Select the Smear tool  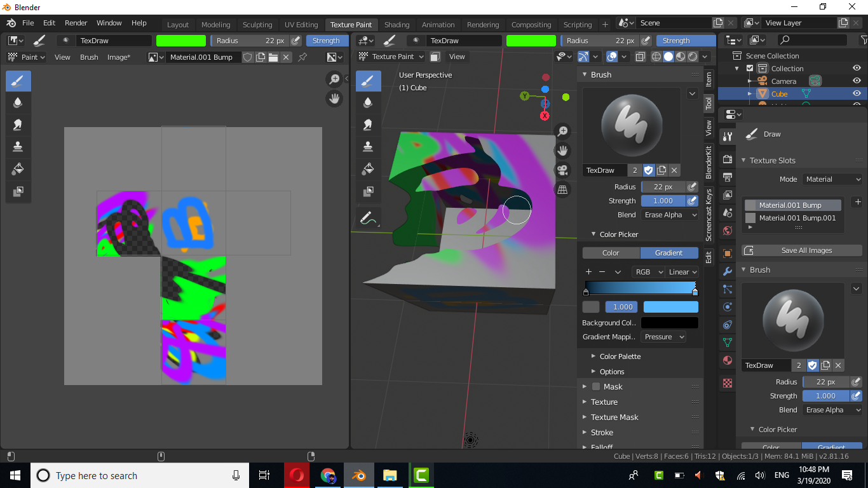tap(368, 125)
